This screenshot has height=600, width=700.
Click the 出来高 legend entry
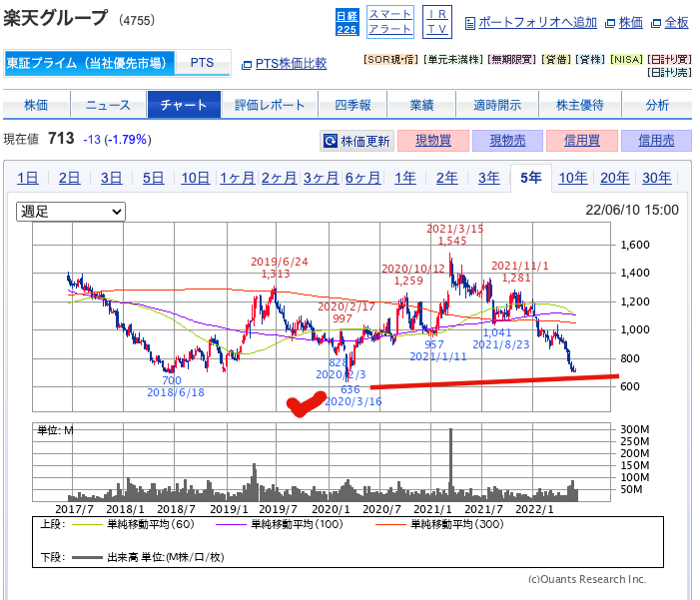pyautogui.click(x=148, y=557)
